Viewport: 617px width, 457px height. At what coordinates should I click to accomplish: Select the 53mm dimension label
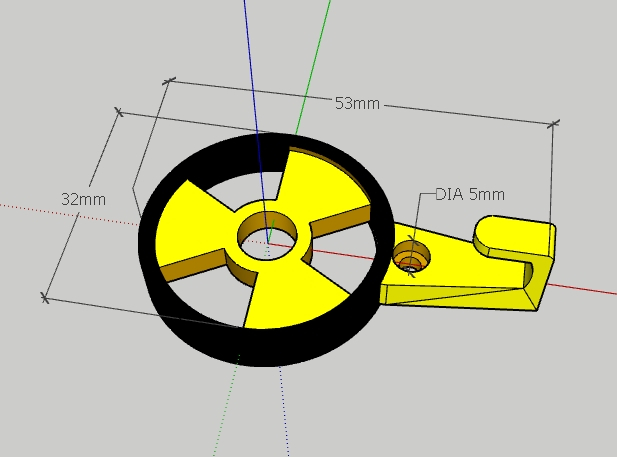pos(357,104)
